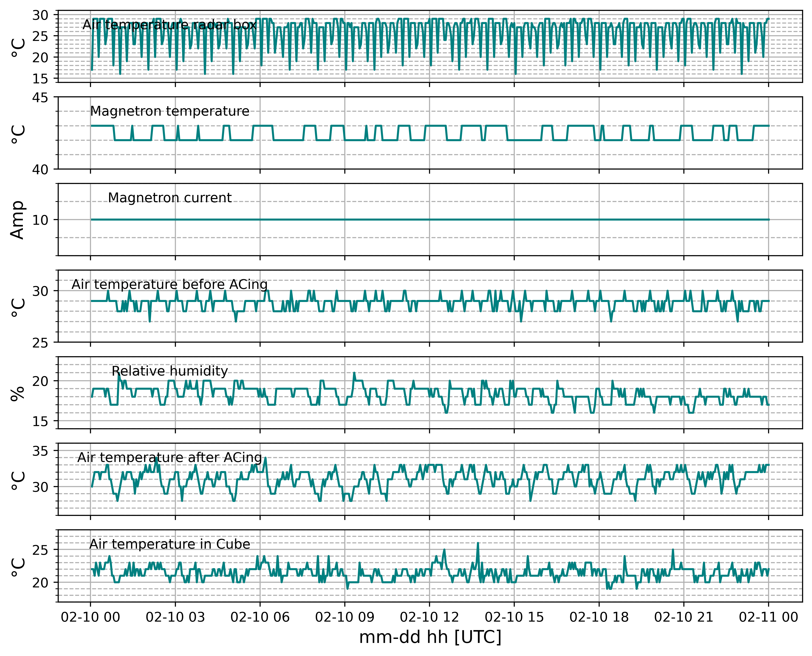812x656 pixels.
Task: Click the '02-11 00' x-axis tick label
Action: [769, 617]
